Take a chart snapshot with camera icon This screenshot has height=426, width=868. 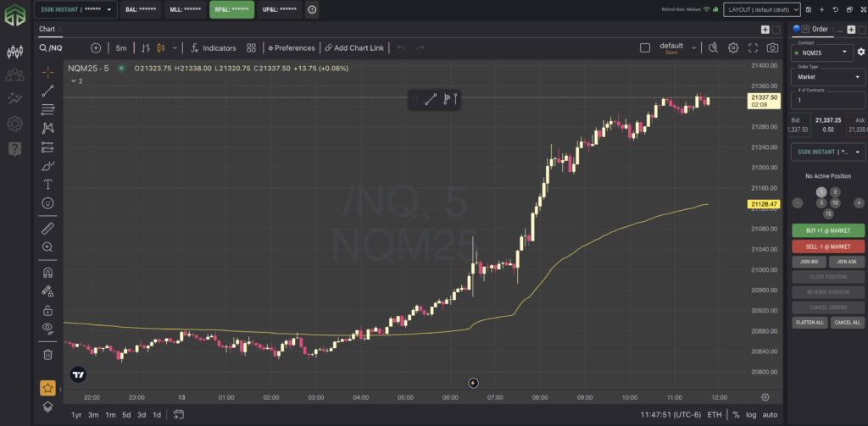coord(772,48)
